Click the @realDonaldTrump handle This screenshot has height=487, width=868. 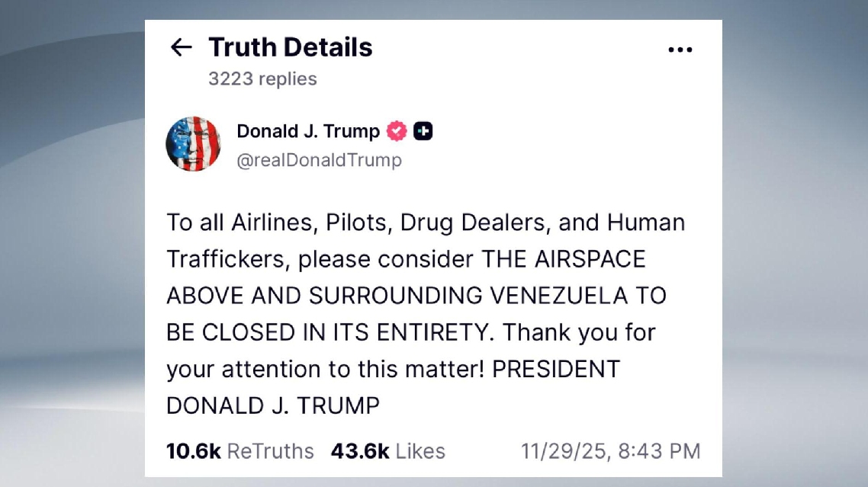pos(319,160)
